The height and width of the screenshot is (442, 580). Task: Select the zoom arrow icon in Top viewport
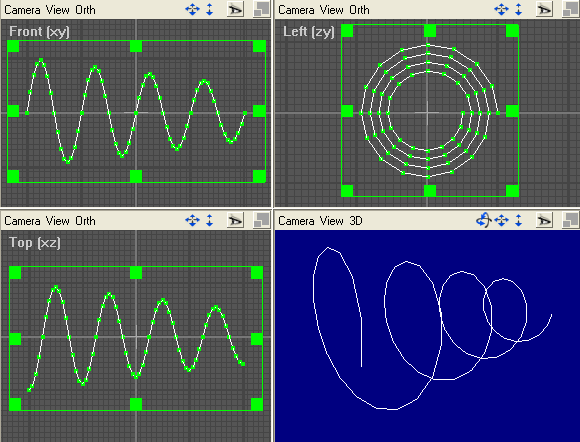tap(210, 220)
